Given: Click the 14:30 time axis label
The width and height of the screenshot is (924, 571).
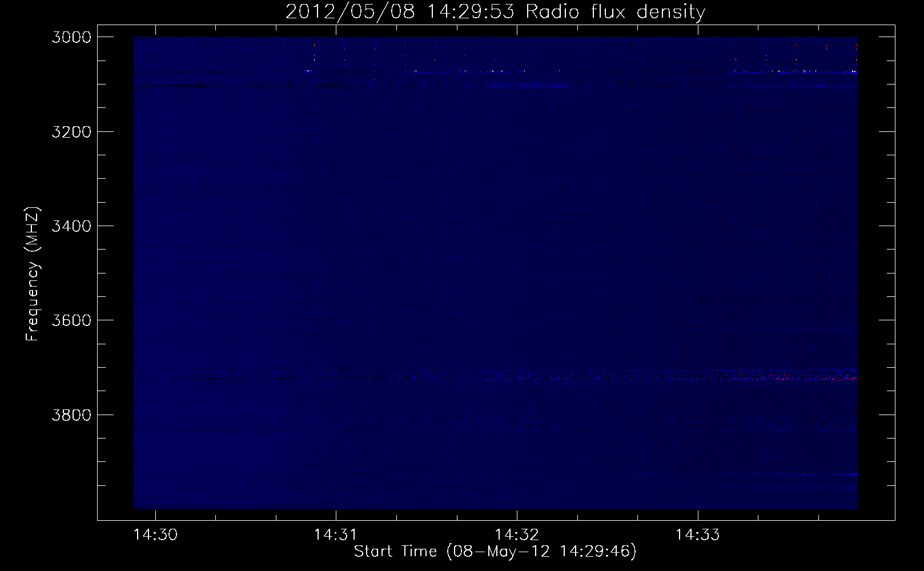Looking at the screenshot, I should click(x=155, y=534).
